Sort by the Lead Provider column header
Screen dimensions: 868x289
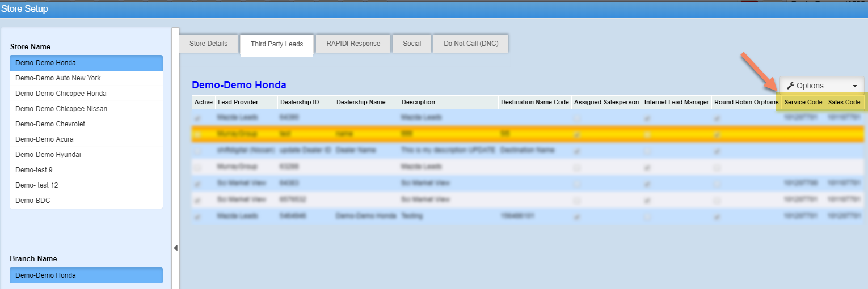(238, 103)
